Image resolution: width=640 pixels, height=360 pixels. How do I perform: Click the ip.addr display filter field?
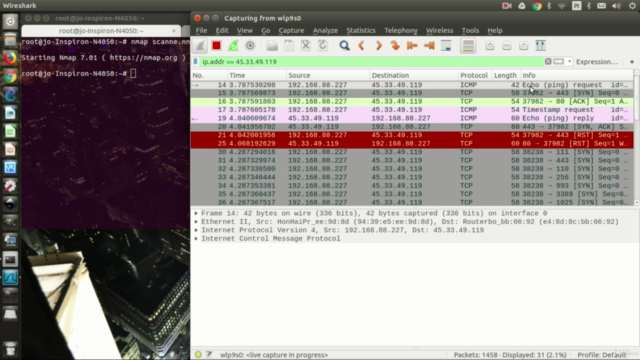coord(371,62)
